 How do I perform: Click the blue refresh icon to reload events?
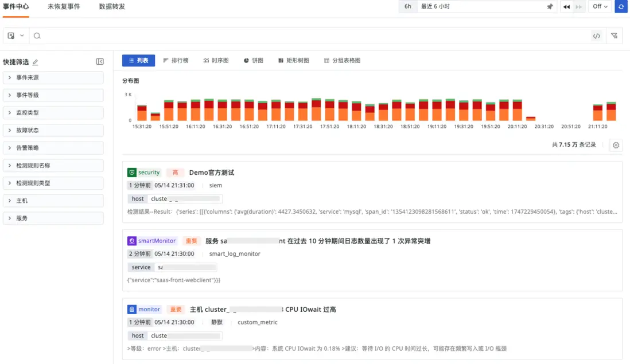pyautogui.click(x=620, y=6)
